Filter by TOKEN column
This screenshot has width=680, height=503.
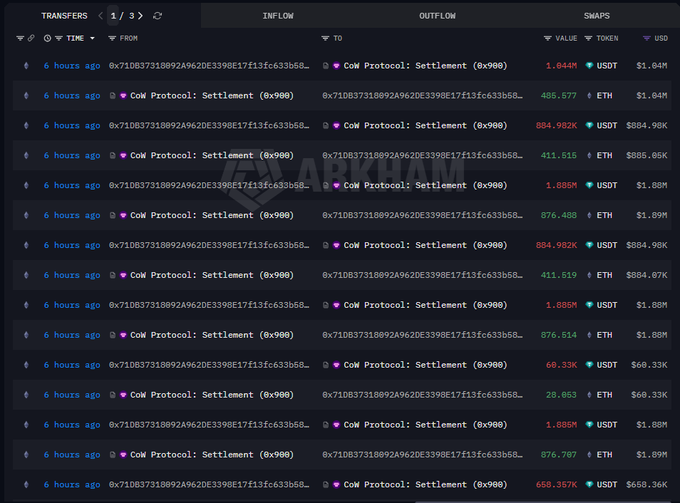(588, 38)
